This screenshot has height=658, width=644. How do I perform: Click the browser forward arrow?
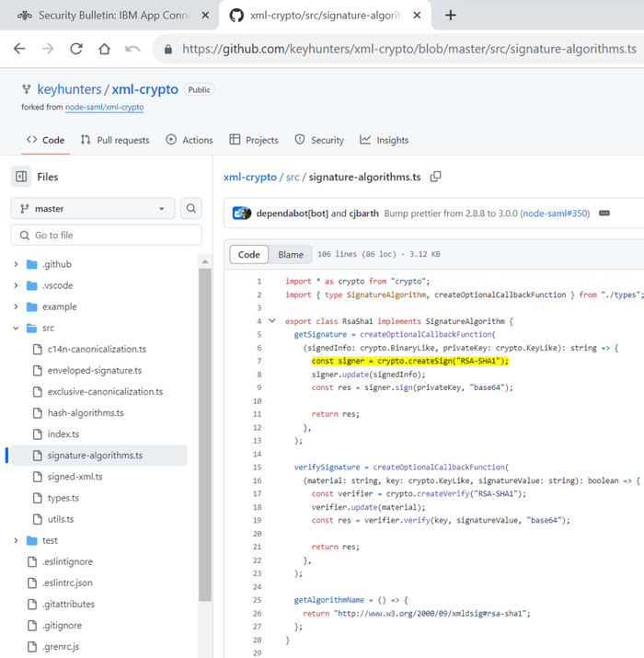[x=48, y=49]
